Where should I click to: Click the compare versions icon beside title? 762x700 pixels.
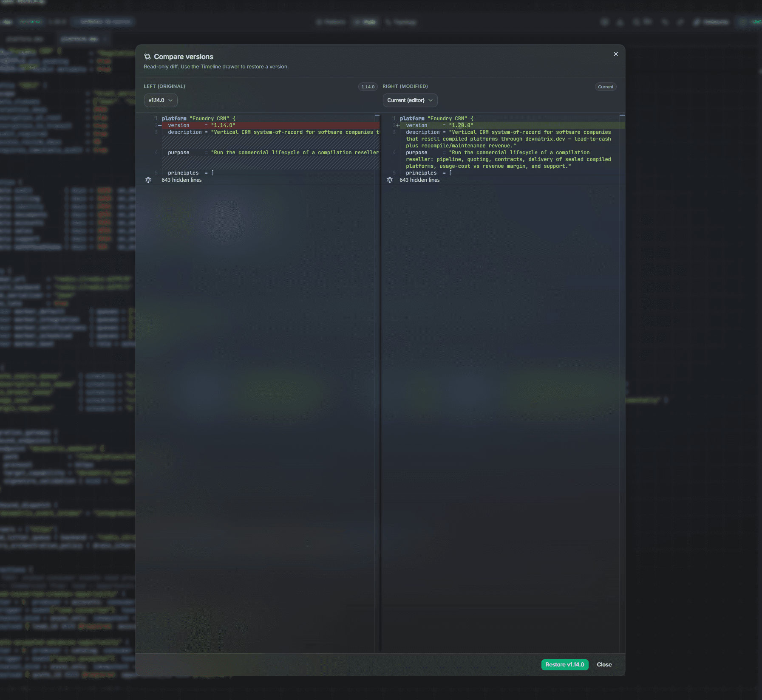click(x=147, y=57)
